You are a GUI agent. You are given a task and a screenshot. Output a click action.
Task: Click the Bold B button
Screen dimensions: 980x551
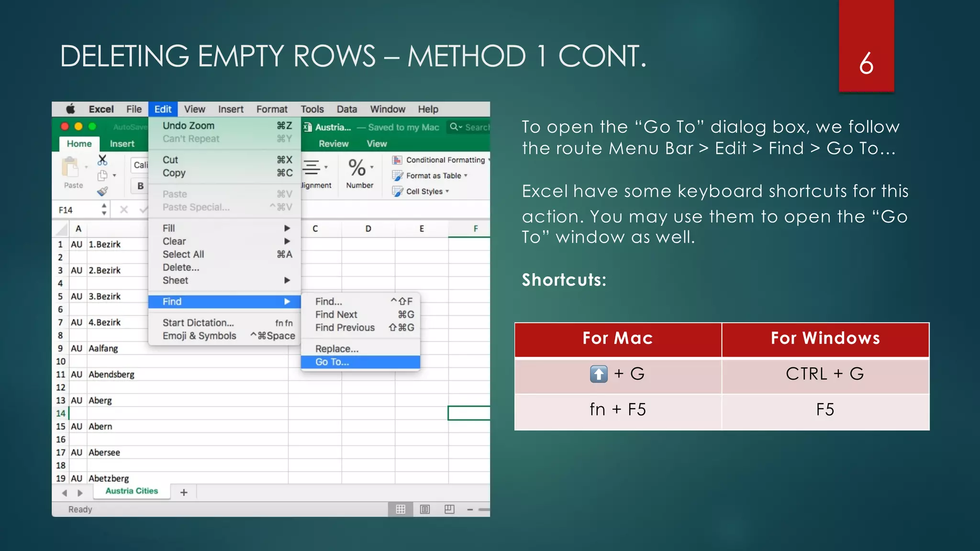[x=140, y=186]
